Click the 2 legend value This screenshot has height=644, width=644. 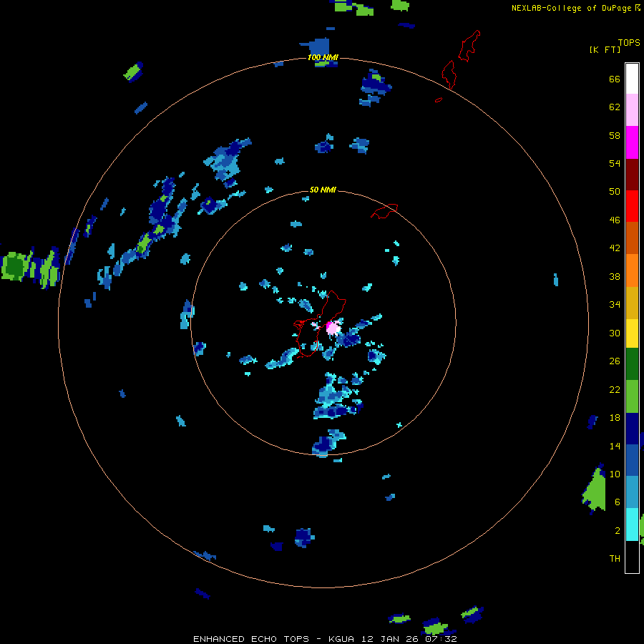618,531
